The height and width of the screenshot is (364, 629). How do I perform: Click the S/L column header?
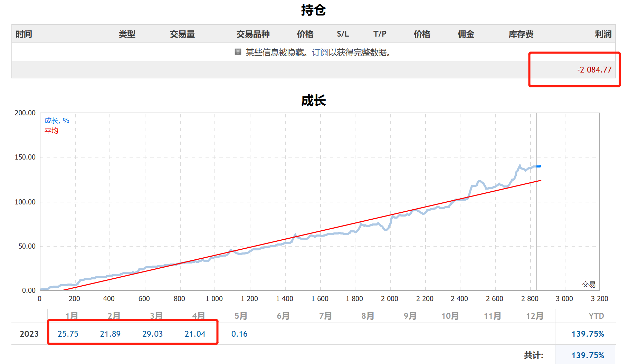343,34
